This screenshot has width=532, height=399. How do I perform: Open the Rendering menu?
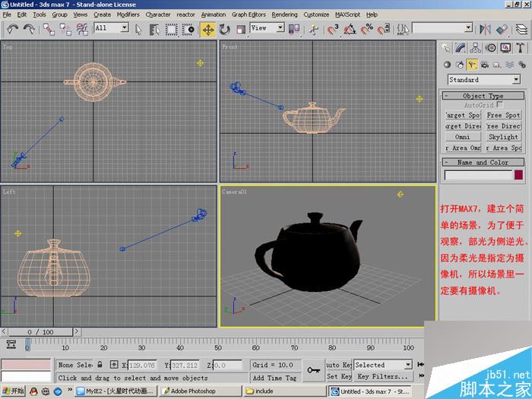284,14
